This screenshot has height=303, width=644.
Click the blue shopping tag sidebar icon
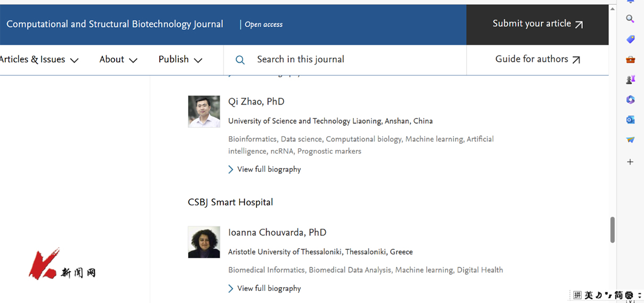pyautogui.click(x=630, y=39)
